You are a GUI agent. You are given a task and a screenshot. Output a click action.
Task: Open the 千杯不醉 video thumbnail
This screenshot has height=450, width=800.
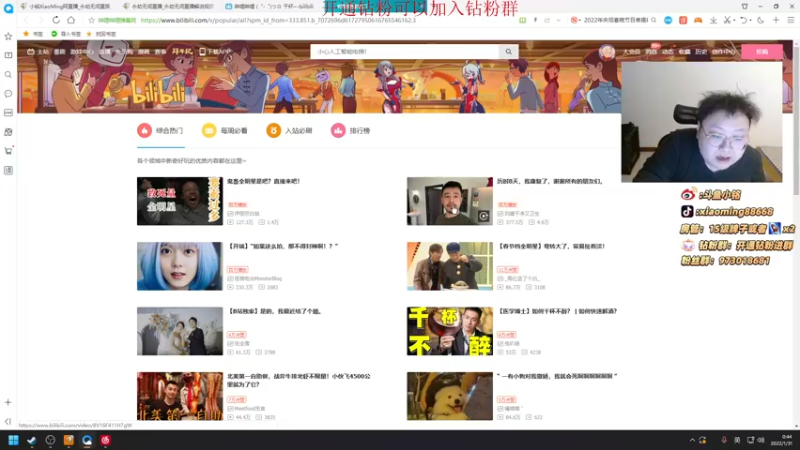click(449, 331)
